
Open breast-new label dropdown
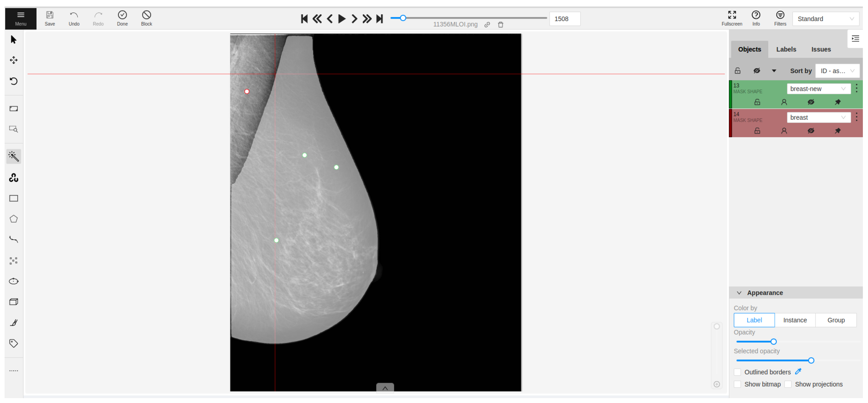pos(819,89)
